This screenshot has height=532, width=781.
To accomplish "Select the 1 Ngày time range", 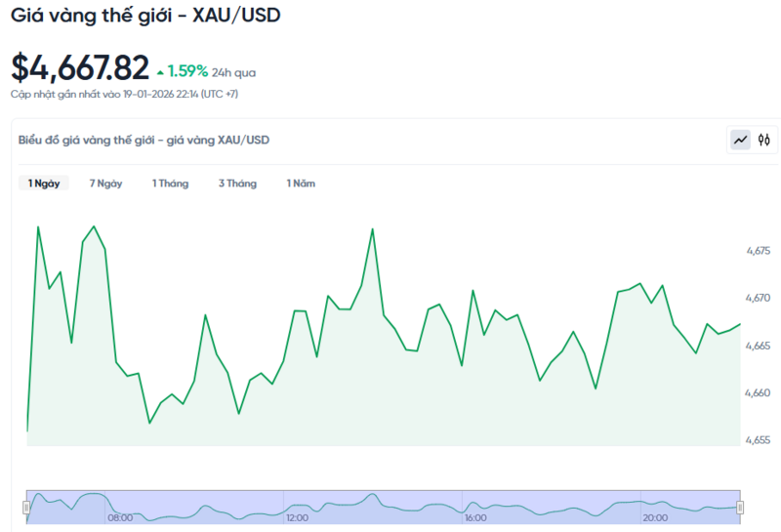I will (x=44, y=184).
